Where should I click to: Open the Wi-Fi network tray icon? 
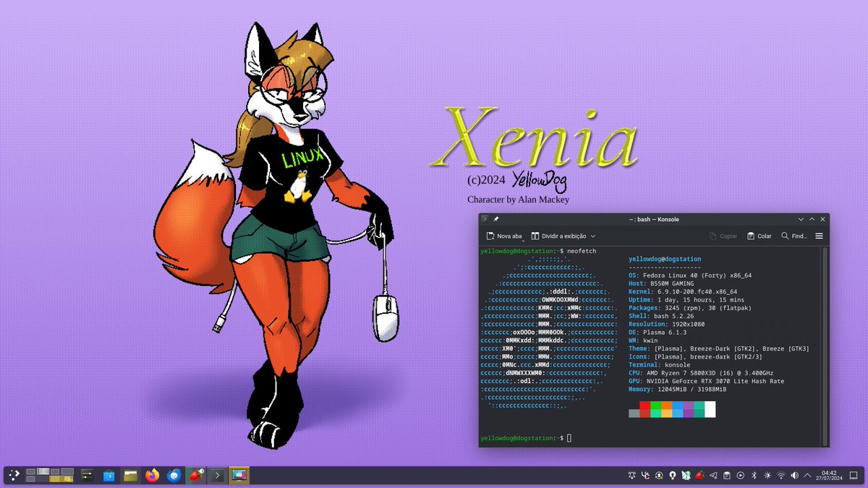[780, 475]
